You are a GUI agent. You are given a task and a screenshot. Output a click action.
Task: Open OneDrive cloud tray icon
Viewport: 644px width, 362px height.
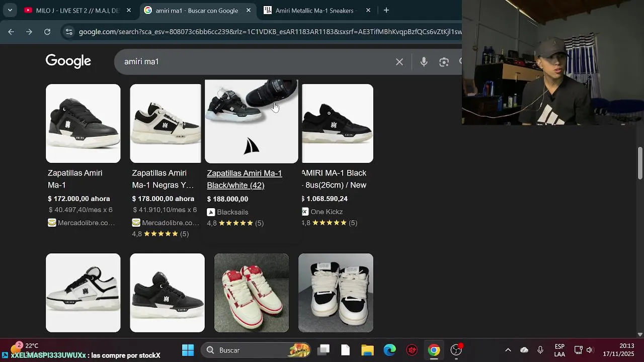524,350
